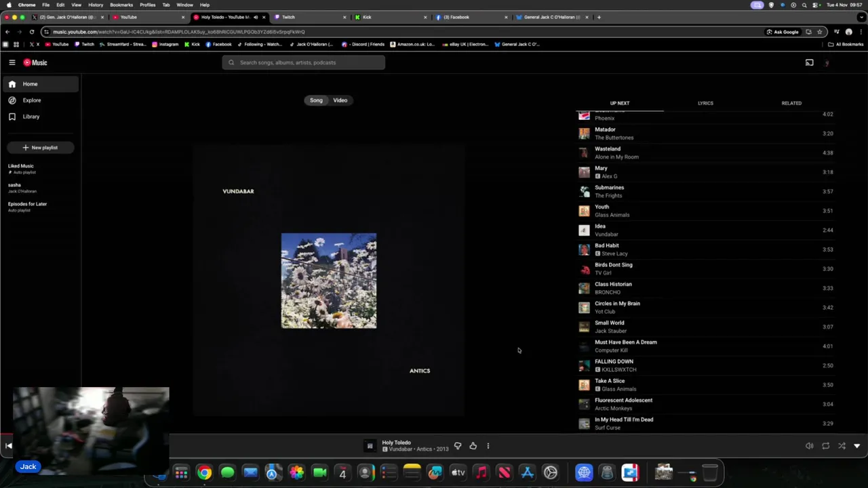868x488 pixels.
Task: Play Mary by Alex G
Action: (705, 172)
